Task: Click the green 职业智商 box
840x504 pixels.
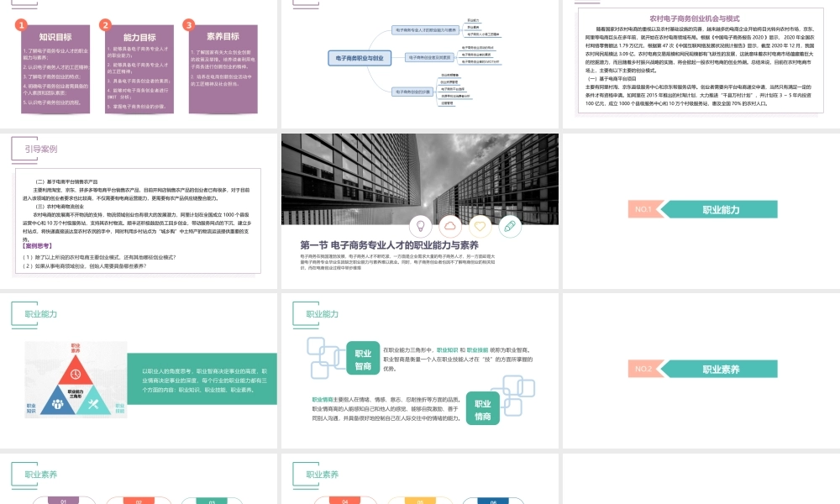Action: click(x=363, y=360)
